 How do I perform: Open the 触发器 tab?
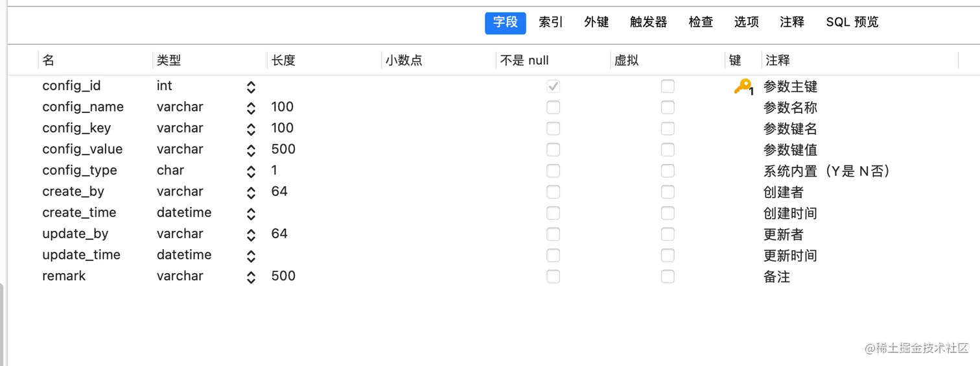[x=648, y=22]
